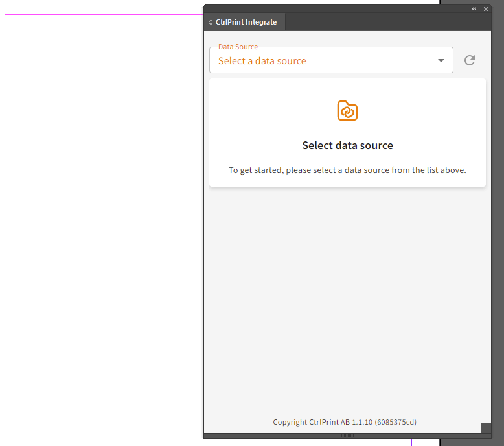Viewport: 504px width, 446px height.
Task: Click the up-down arrows icon on the panel tab
Action: pos(211,23)
